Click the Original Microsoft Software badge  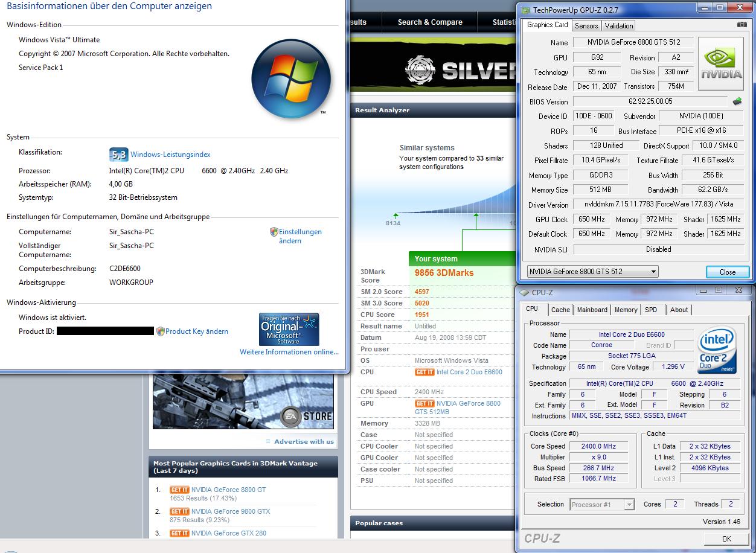point(289,329)
